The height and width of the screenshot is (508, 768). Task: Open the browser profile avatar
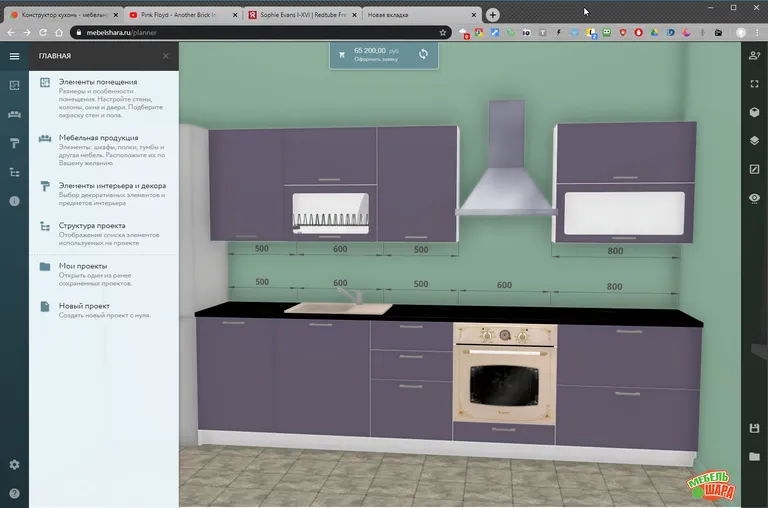click(x=741, y=32)
